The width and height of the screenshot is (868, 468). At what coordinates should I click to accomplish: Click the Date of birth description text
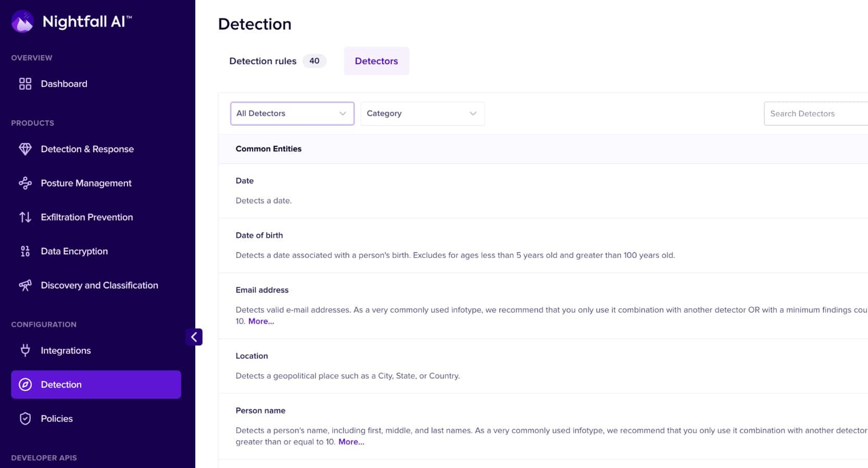[455, 255]
